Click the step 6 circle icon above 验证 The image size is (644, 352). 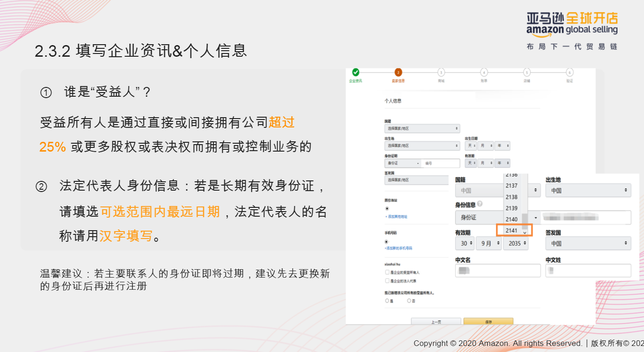(x=570, y=73)
